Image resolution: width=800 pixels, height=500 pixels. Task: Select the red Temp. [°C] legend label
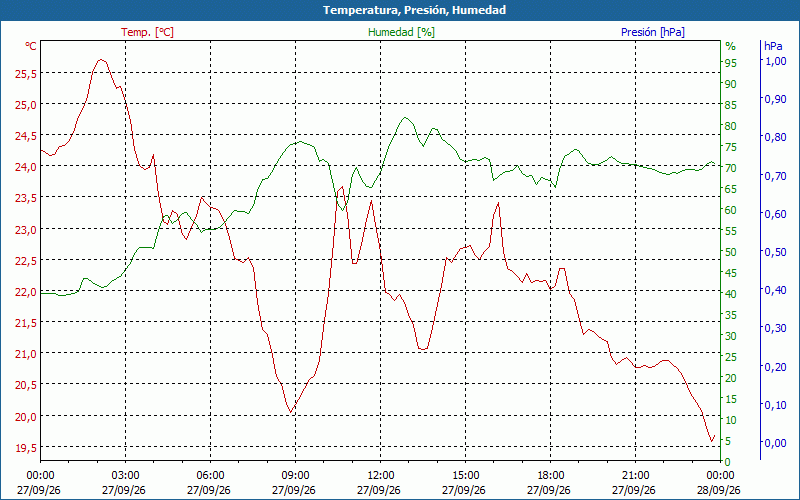click(x=147, y=32)
